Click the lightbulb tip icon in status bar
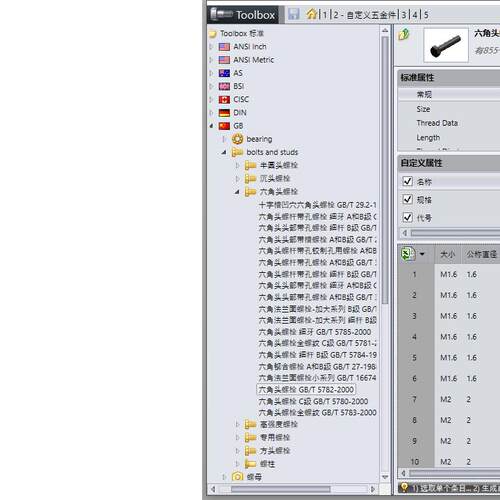500x500 pixels. (x=404, y=487)
